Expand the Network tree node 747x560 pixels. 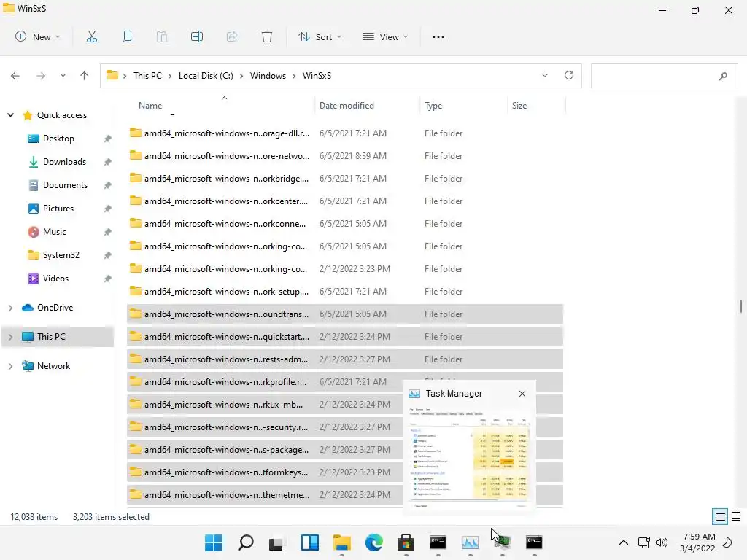(x=10, y=366)
